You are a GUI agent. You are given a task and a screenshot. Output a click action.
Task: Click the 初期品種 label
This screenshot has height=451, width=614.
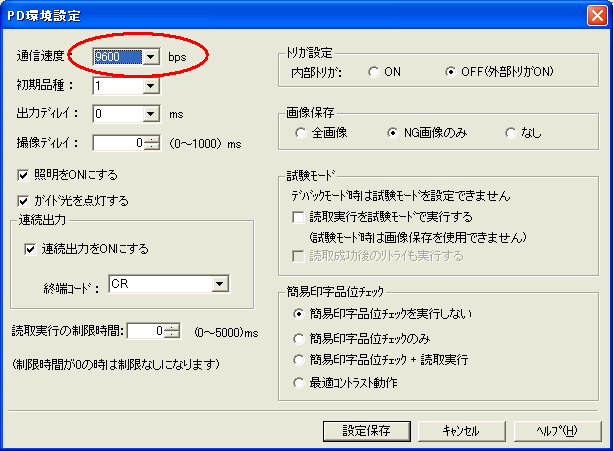(45, 85)
